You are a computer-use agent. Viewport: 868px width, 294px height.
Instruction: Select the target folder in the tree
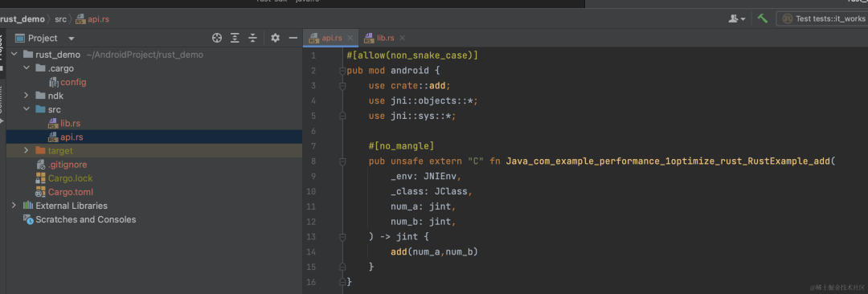click(154, 150)
